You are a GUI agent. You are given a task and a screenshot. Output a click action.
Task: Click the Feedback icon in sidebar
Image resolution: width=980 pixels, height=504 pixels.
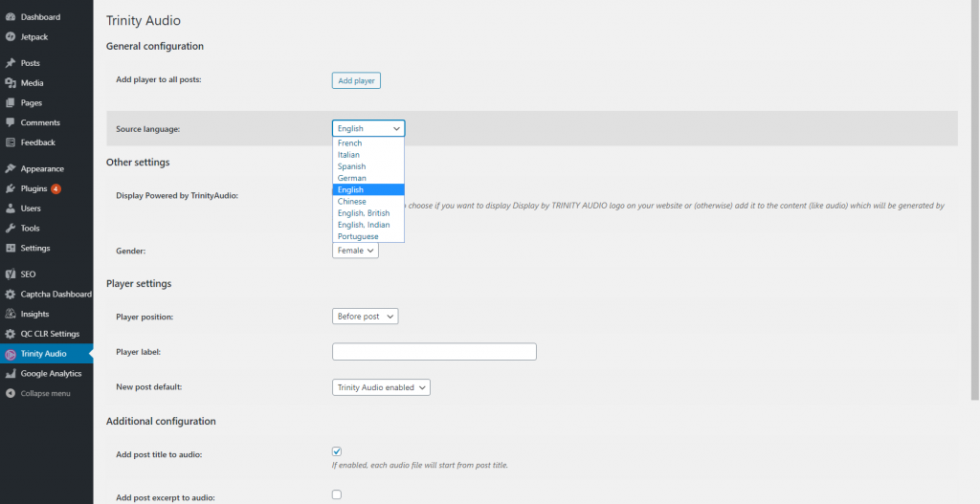(x=10, y=142)
